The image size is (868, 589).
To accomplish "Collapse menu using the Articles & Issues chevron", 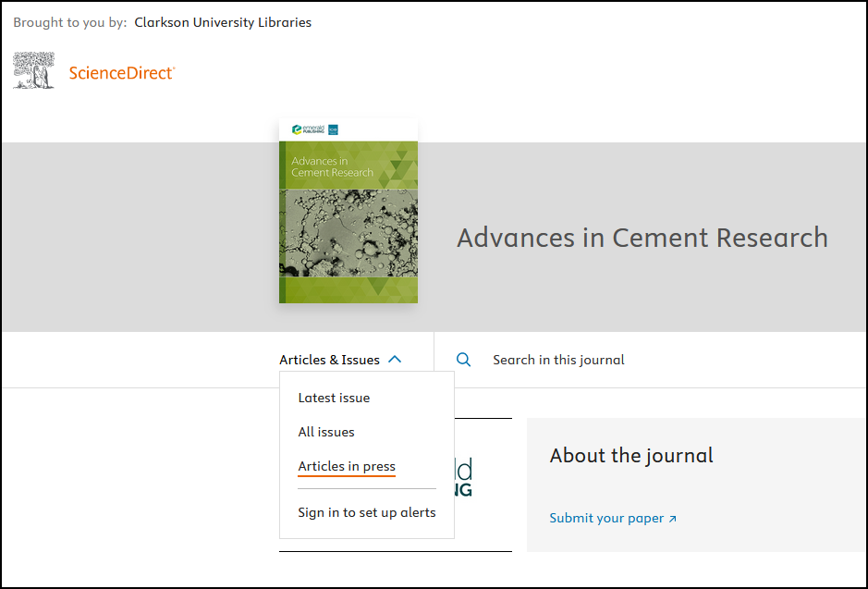I will click(395, 360).
